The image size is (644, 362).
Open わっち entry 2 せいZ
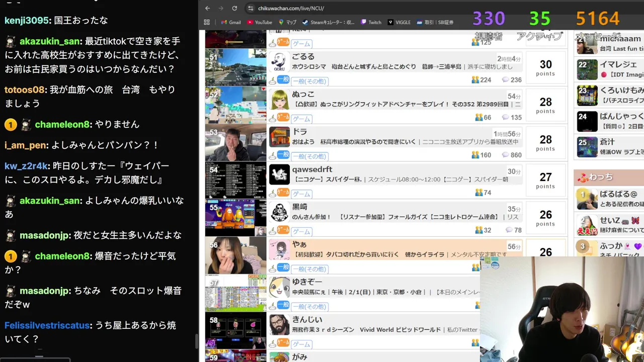(x=610, y=225)
